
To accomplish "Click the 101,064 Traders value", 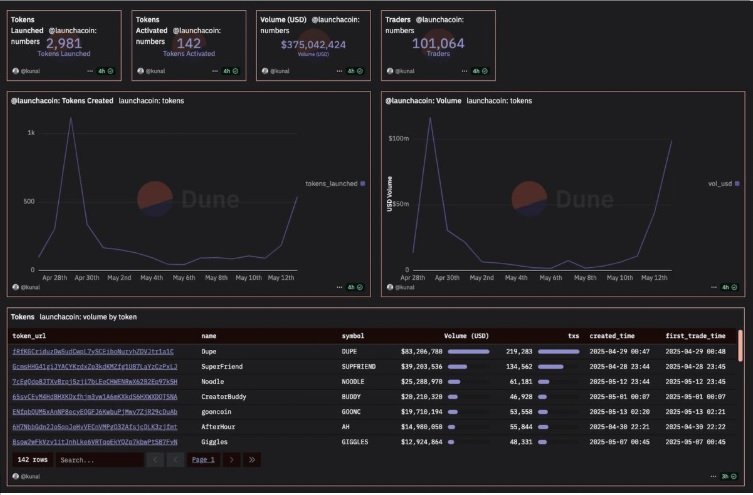I will [438, 44].
